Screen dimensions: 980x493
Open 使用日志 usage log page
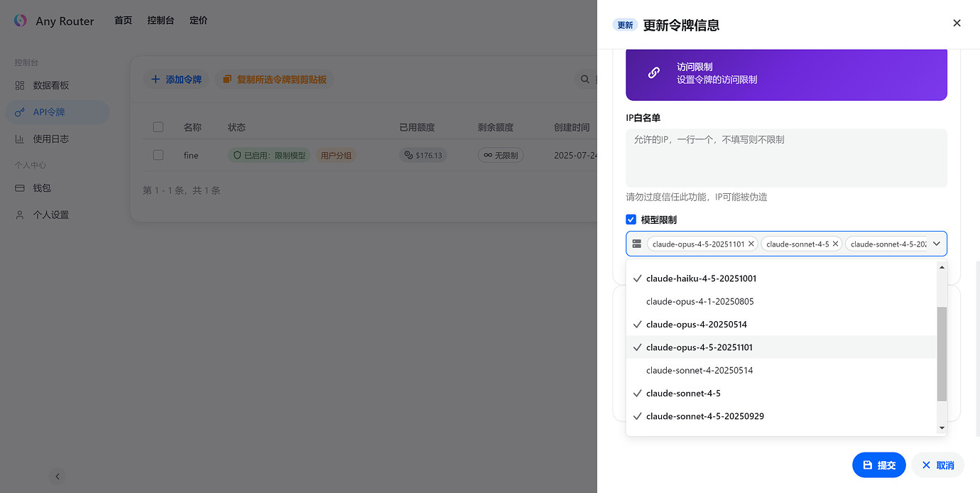(x=57, y=139)
